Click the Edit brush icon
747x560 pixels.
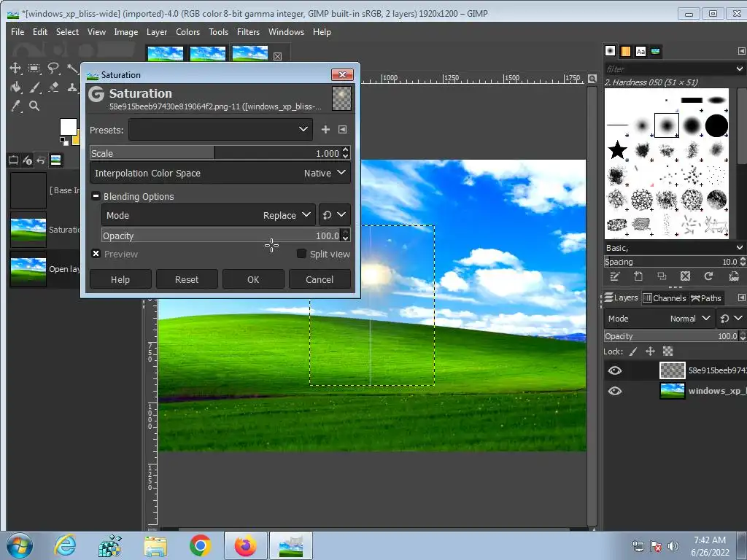[614, 276]
